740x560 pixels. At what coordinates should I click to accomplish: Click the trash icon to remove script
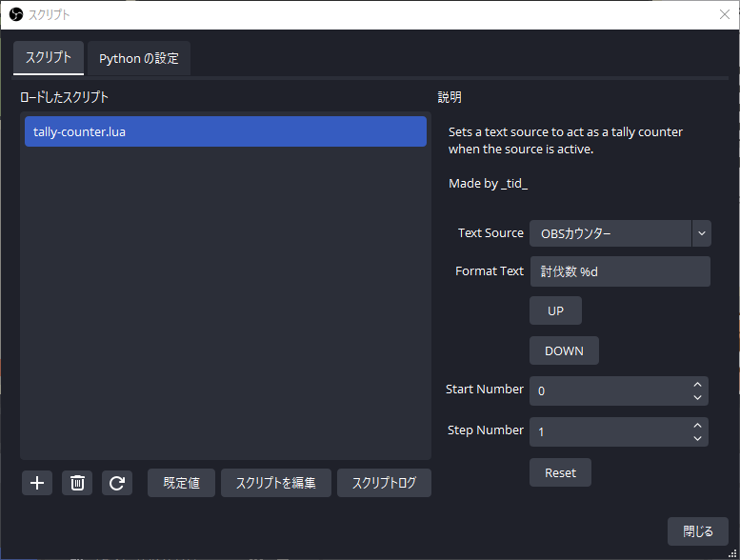pyautogui.click(x=77, y=483)
